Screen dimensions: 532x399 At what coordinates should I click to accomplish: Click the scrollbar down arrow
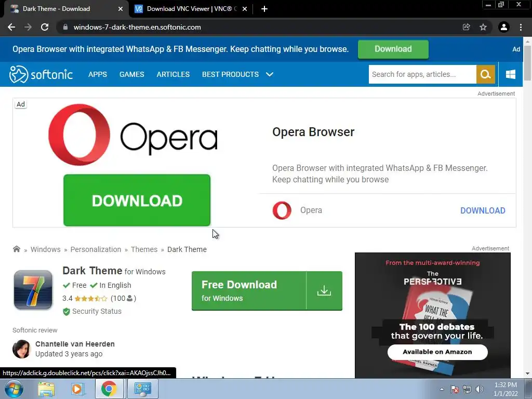coord(528,374)
